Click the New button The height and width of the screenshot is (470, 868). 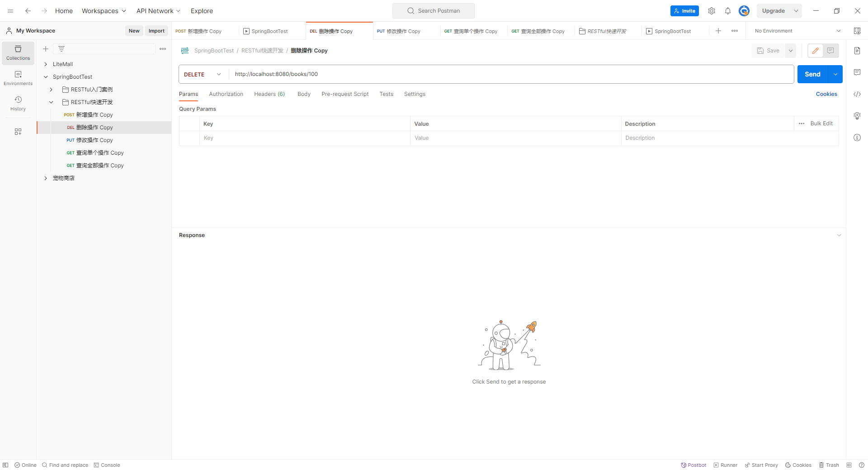pyautogui.click(x=134, y=31)
